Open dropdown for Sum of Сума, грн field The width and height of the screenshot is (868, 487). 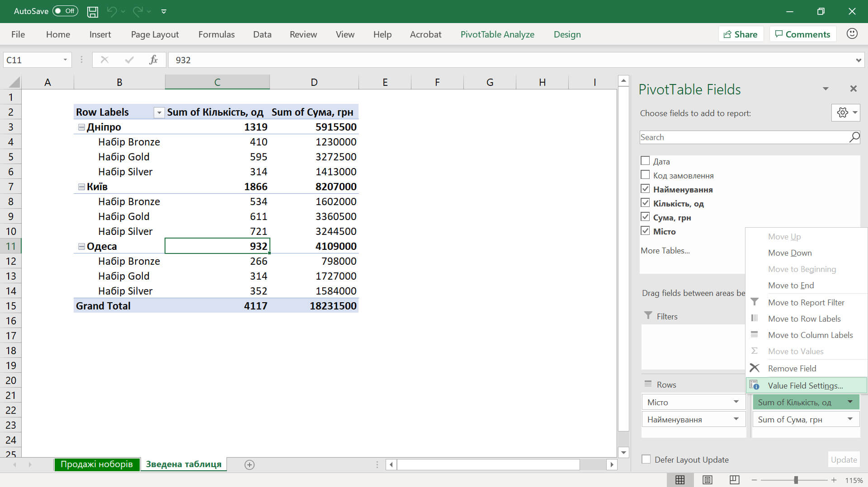[x=850, y=419]
